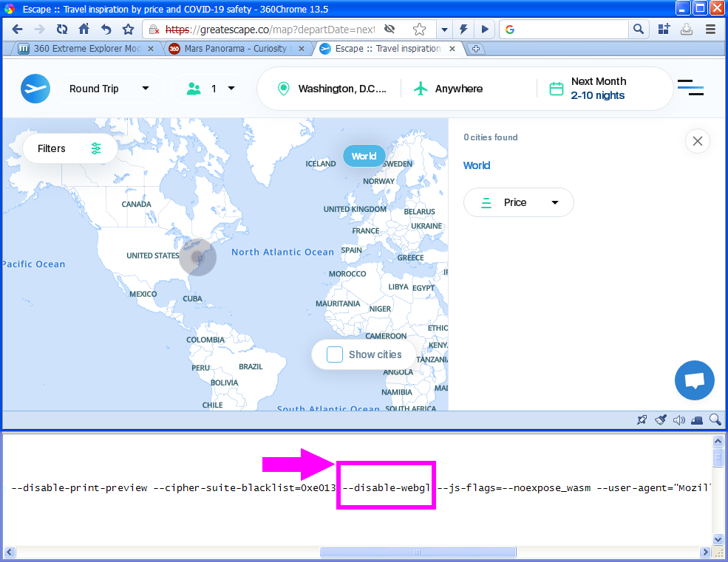Click the play/go arrow next to address bar
728x562 pixels.
tap(485, 30)
